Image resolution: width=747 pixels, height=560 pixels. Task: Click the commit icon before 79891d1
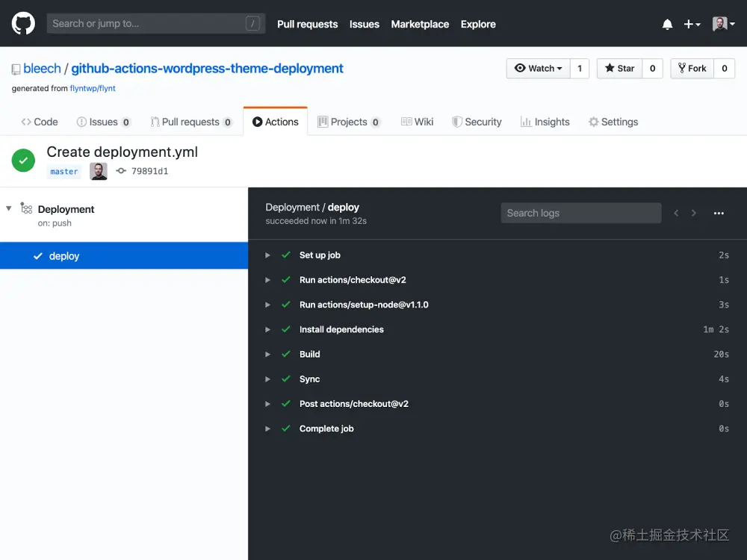pyautogui.click(x=121, y=171)
